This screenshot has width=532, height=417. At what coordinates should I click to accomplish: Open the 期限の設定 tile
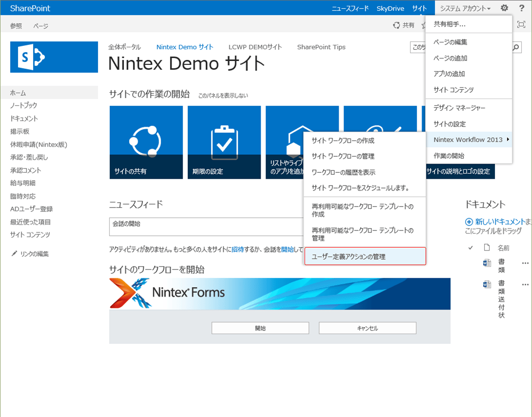click(224, 142)
